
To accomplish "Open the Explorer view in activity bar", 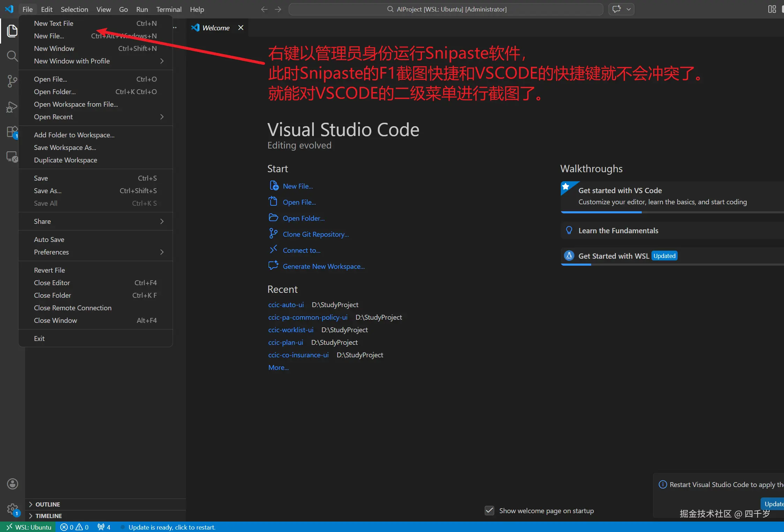I will coord(12,31).
